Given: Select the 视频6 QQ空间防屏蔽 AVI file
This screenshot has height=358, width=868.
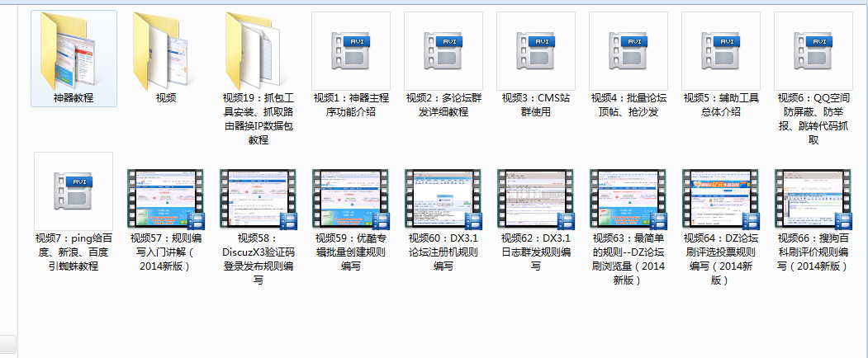Looking at the screenshot, I should pyautogui.click(x=813, y=51).
